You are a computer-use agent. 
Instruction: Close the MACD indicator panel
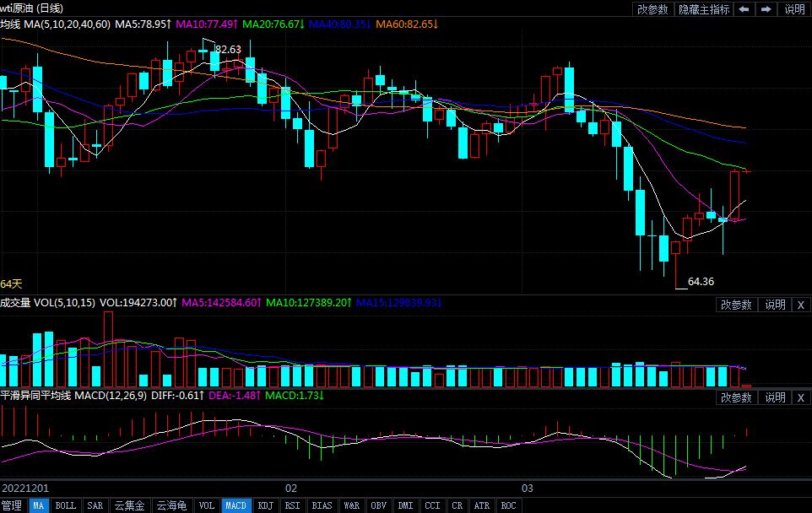(x=800, y=397)
